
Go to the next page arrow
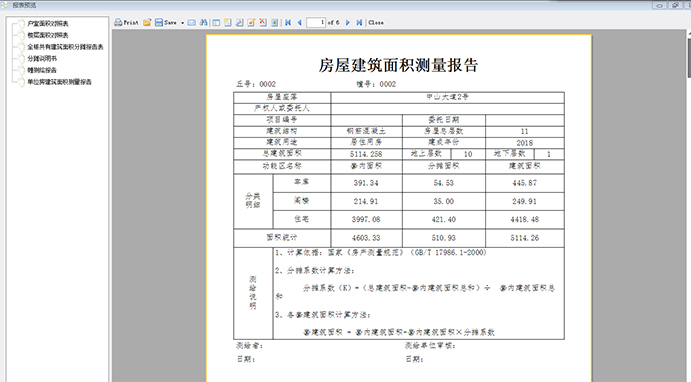pos(348,22)
